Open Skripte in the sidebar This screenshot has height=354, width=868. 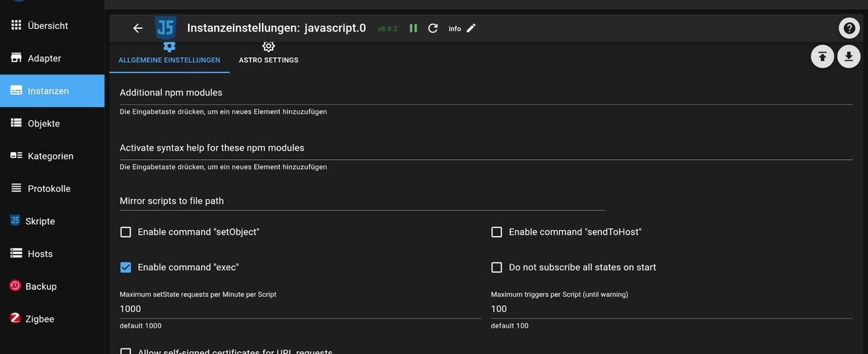tap(41, 221)
